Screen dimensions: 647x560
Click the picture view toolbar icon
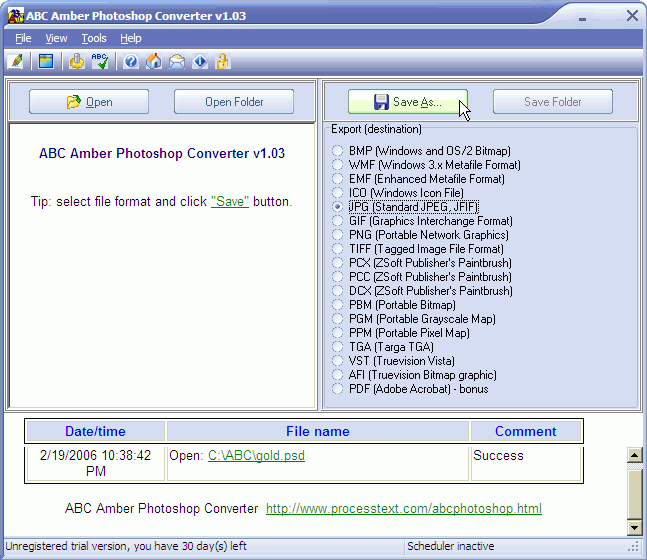46,62
